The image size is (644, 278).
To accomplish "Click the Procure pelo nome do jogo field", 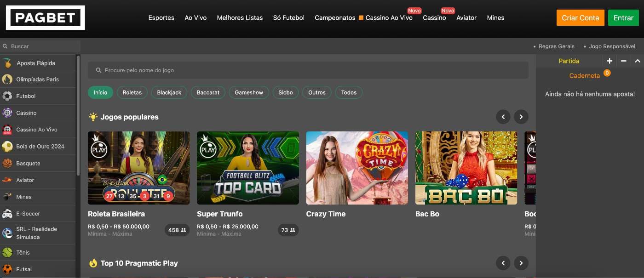I will point(308,70).
